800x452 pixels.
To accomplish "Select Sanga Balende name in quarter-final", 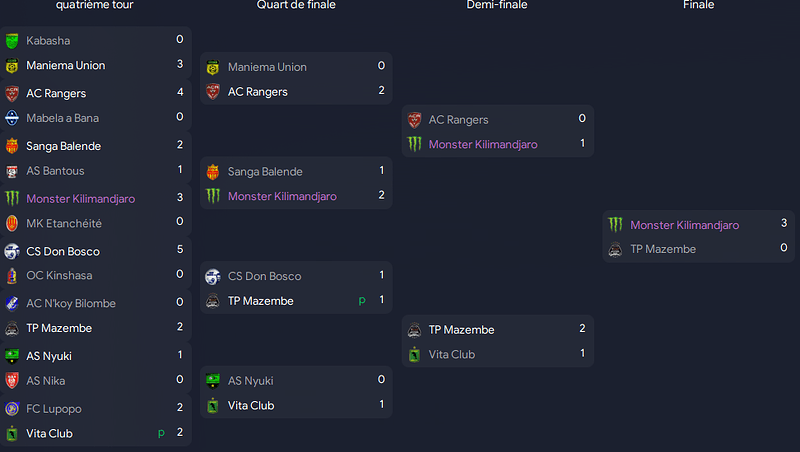I will click(x=265, y=172).
